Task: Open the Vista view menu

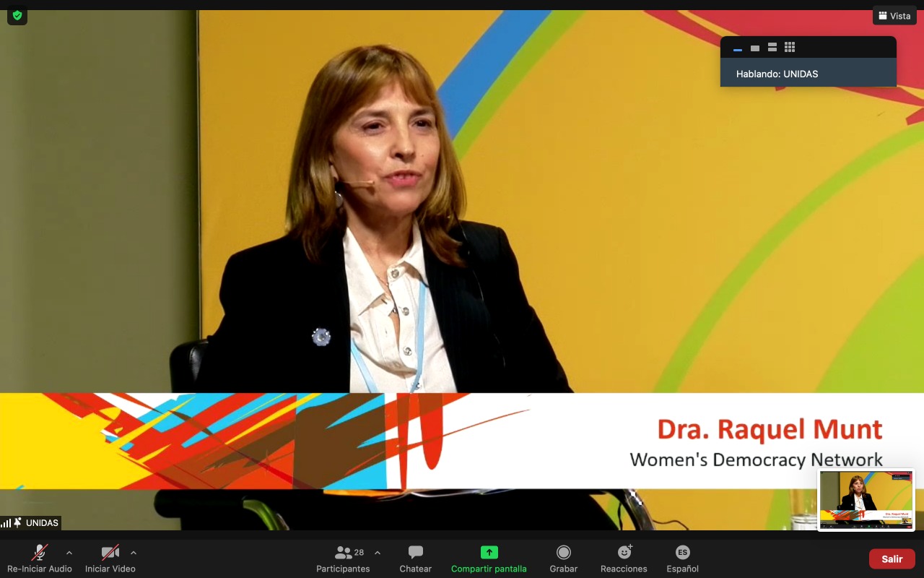Action: click(894, 15)
